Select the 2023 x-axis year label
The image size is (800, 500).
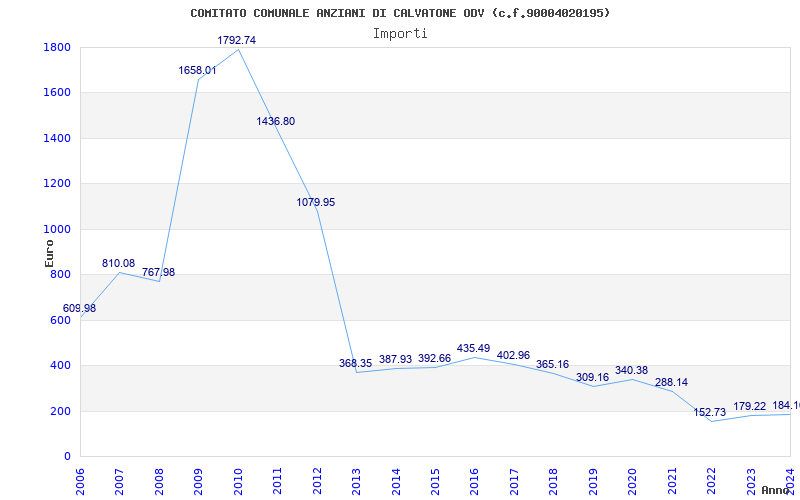(x=751, y=481)
